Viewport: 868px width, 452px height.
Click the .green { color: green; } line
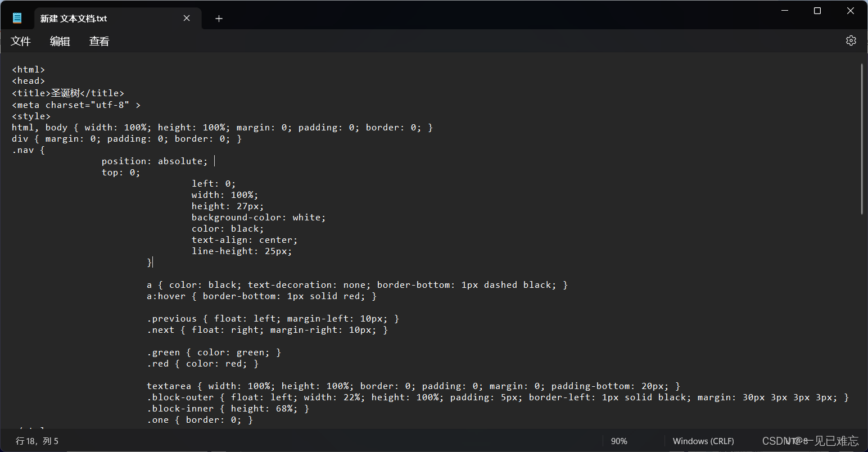[214, 352]
